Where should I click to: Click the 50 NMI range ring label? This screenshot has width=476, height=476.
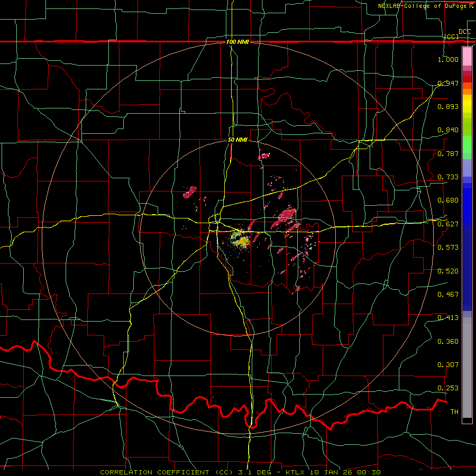pyautogui.click(x=237, y=140)
